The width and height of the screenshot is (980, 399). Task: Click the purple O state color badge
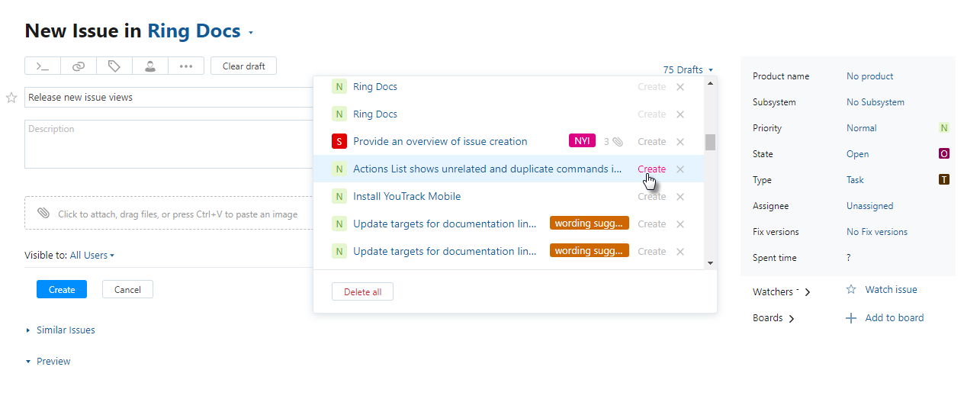(x=944, y=154)
